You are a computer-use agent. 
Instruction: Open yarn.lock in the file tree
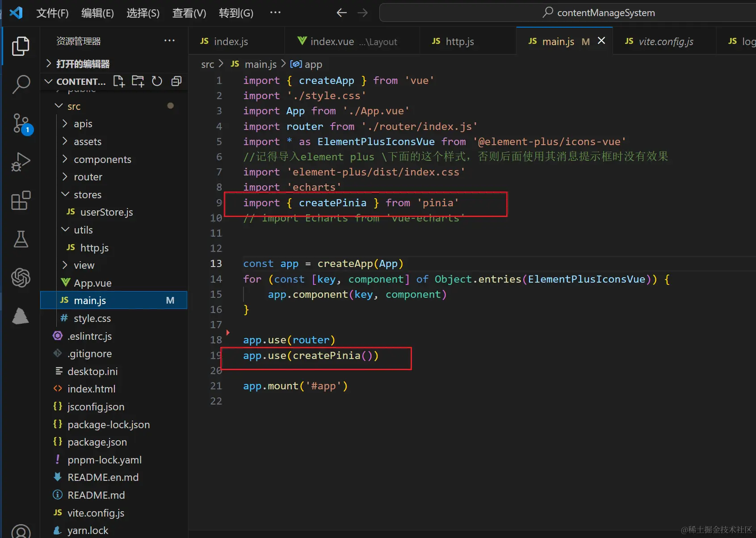click(114, 530)
